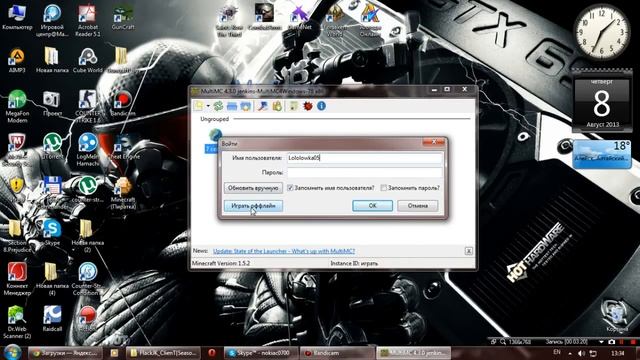The image size is (640, 360).
Task: Open the Update: State of the Launcher link
Action: coord(284,251)
